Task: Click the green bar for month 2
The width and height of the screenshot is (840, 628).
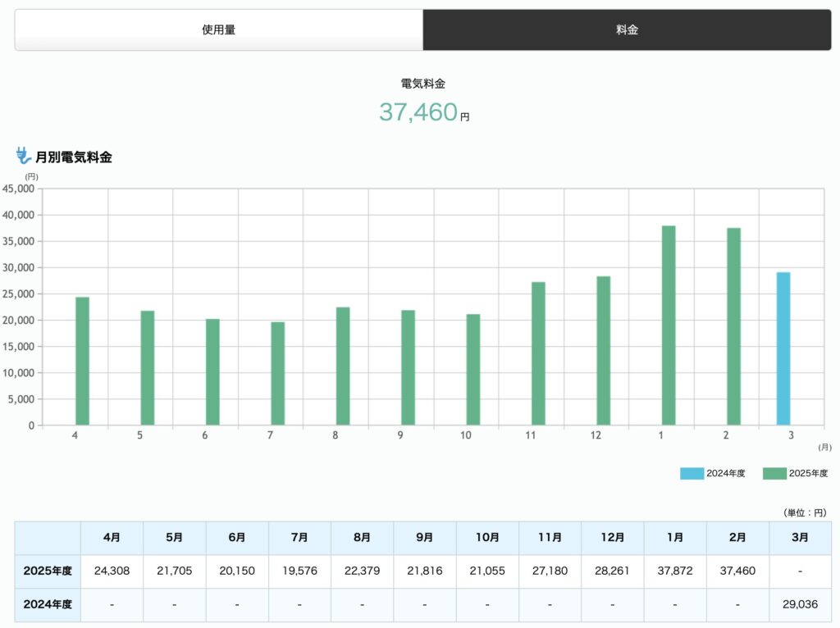Action: [733, 326]
